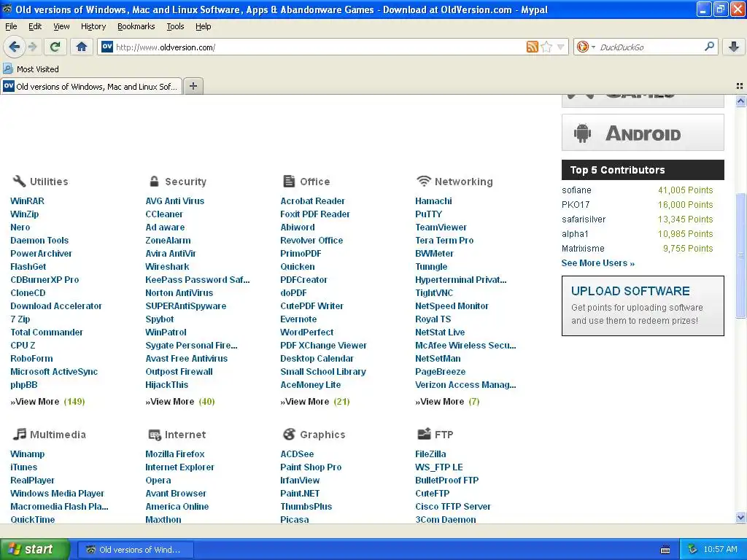747x560 pixels.
Task: Click the Internet category icon
Action: (155, 435)
